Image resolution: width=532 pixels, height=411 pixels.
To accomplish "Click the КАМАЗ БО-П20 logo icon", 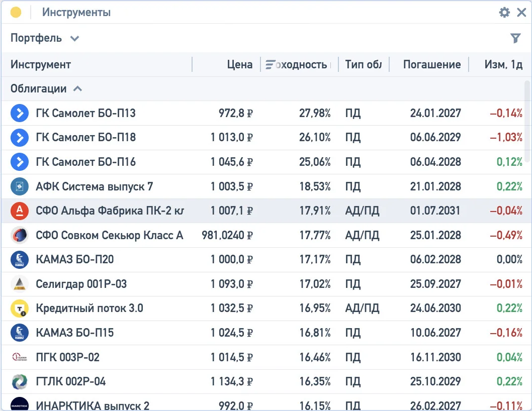I will [19, 259].
